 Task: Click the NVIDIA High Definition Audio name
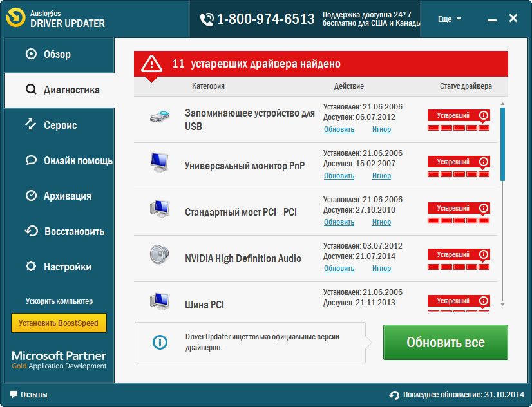(243, 258)
